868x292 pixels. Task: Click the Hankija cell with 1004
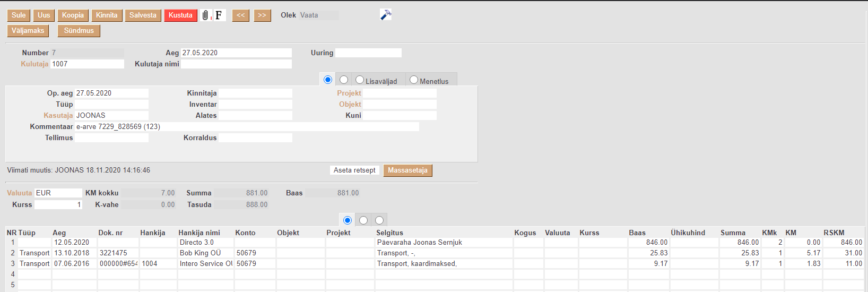[x=158, y=263]
